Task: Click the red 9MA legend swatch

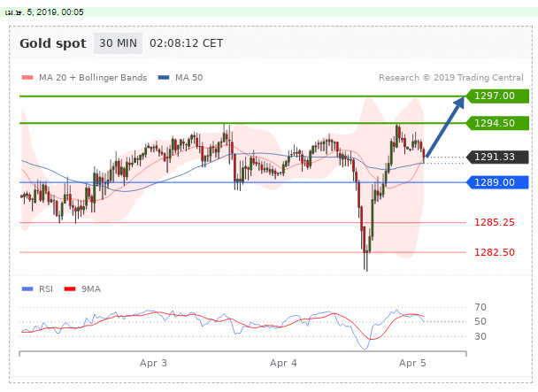Action: 70,289
